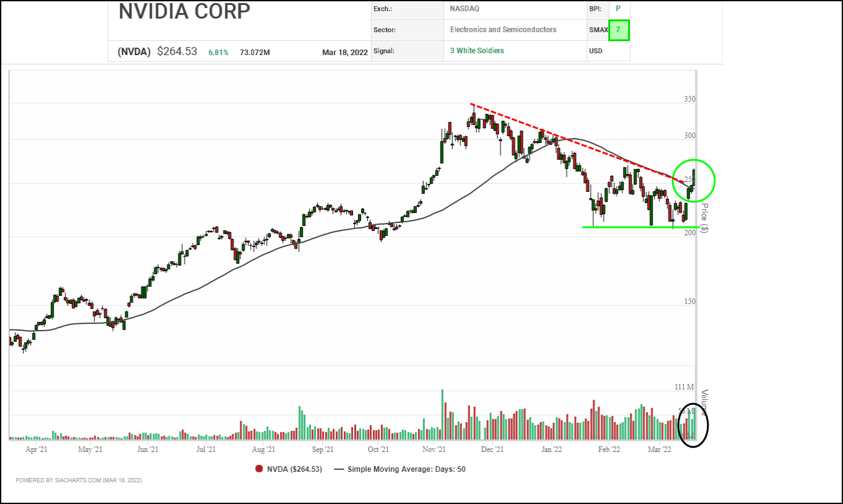The height and width of the screenshot is (504, 843).
Task: Click the NVIDIA CORP company title
Action: pyautogui.click(x=185, y=12)
